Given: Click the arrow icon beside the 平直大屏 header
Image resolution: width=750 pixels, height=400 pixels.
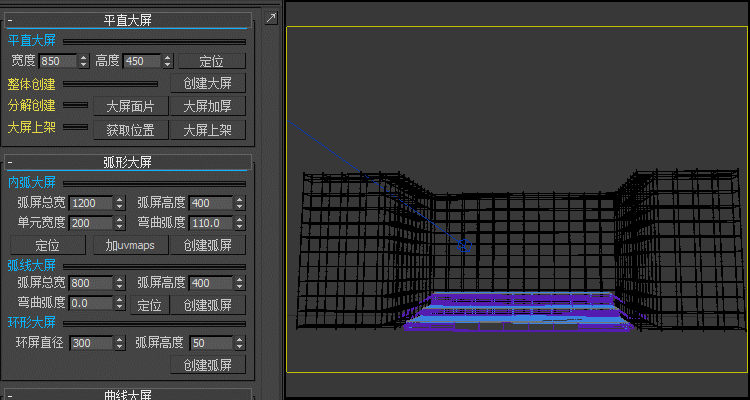Looking at the screenshot, I should click(271, 18).
